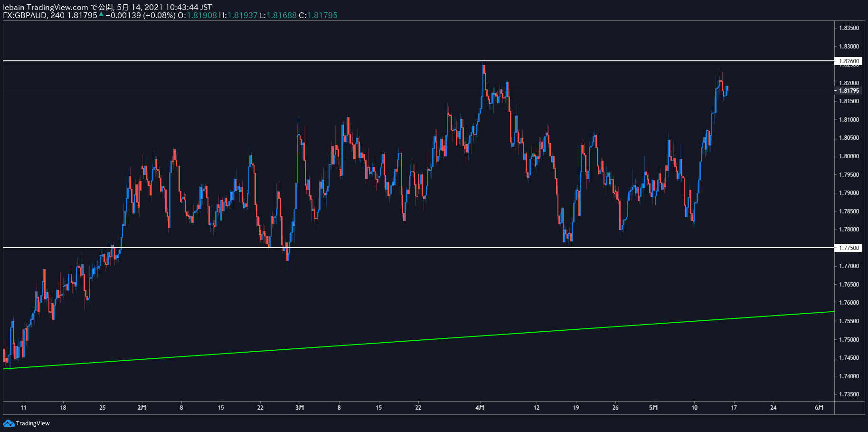Select the upper white horizontal resistance line

418,61
